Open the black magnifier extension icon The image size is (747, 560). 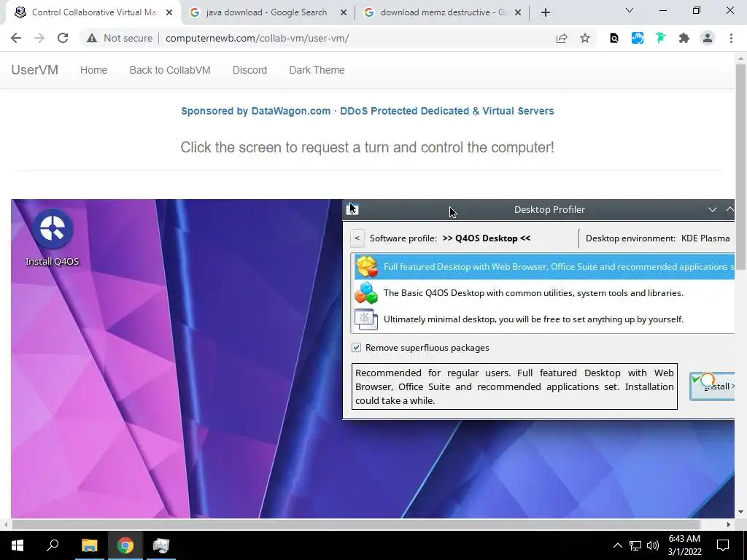coord(614,38)
